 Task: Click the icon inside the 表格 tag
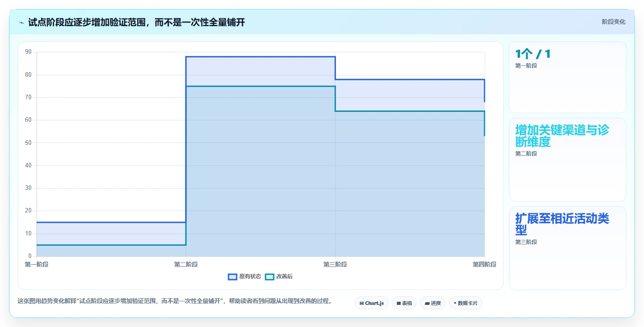click(399, 304)
